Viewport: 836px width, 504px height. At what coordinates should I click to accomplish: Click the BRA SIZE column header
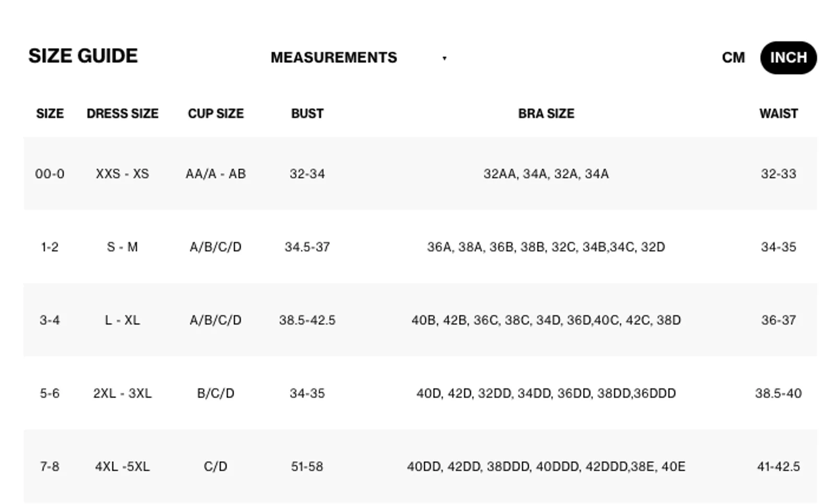point(546,113)
